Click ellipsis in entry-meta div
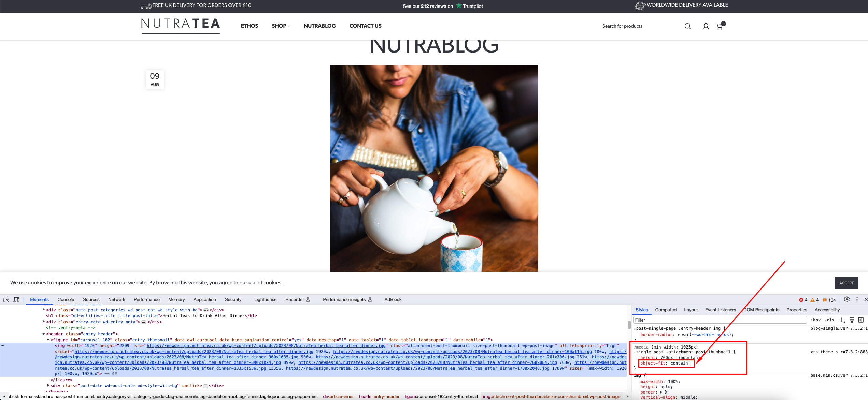 pyautogui.click(x=144, y=322)
